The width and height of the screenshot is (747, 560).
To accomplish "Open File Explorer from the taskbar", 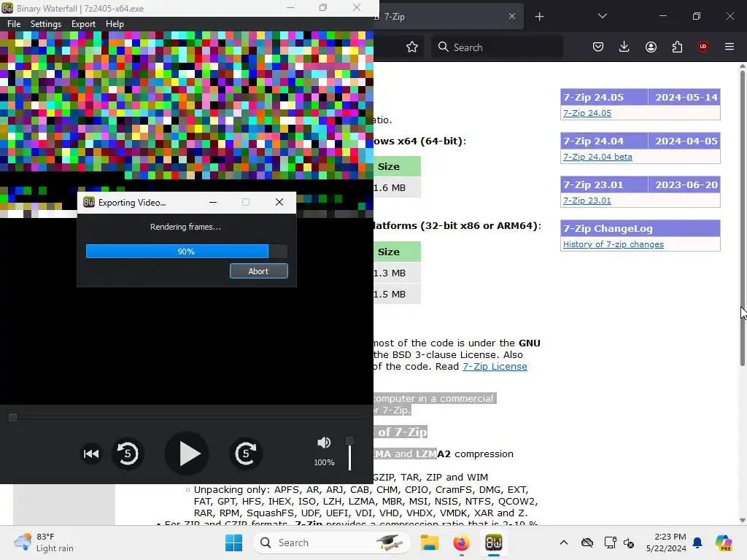I will [x=429, y=542].
